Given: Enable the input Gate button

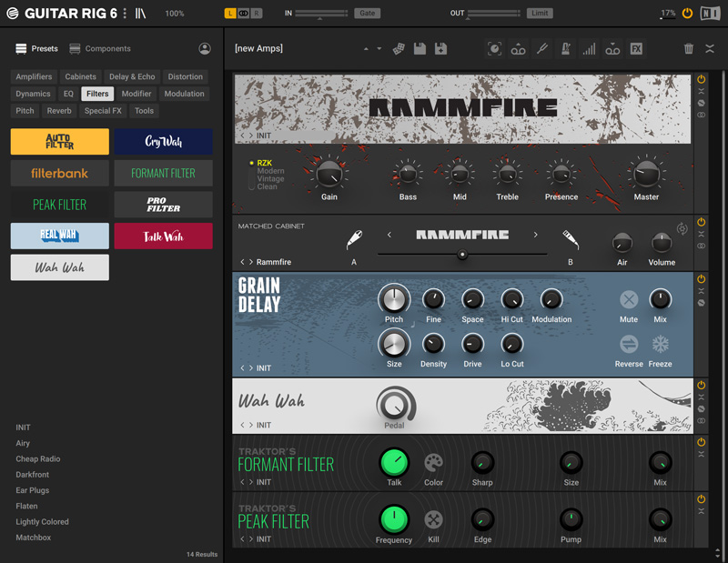Looking at the screenshot, I should 367,14.
